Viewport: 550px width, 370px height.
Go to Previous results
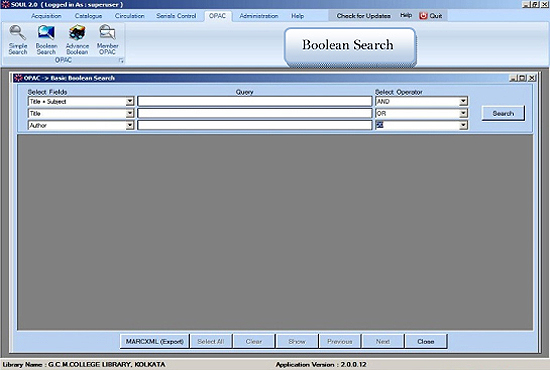click(x=340, y=341)
